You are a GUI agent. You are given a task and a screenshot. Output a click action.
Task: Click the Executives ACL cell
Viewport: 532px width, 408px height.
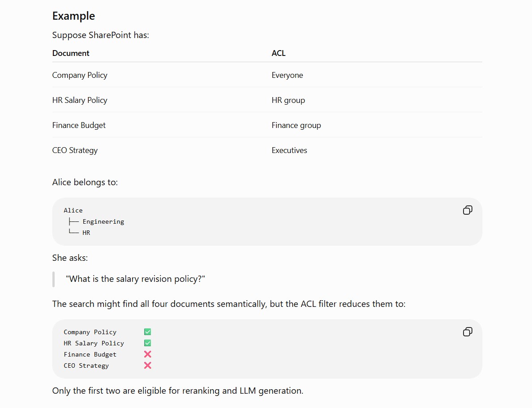tap(289, 150)
